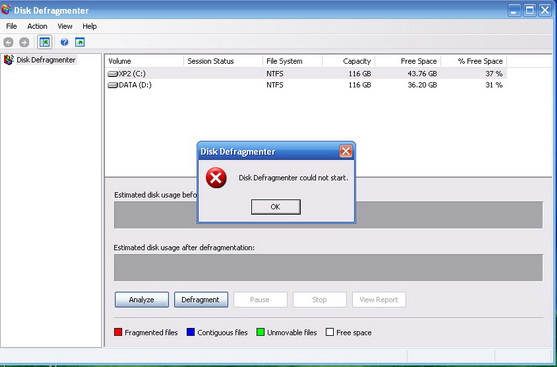Click the red error X icon in dialog
The image size is (557, 367).
[216, 178]
